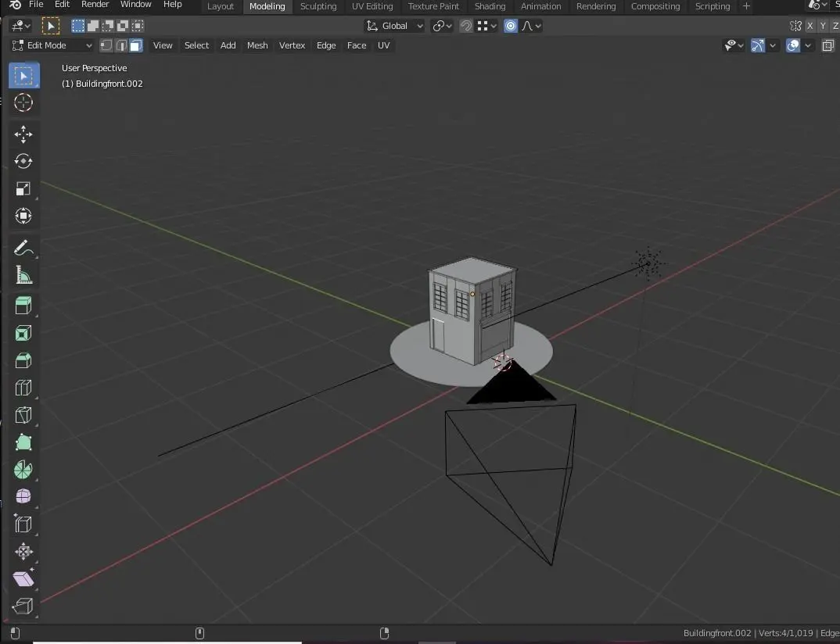This screenshot has height=644, width=840.
Task: Select the Edge Slide tool
Action: tap(23, 524)
